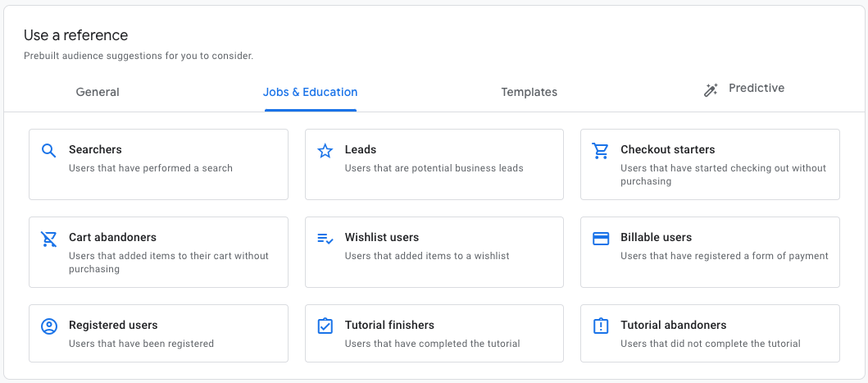Click the clipboard alert Tutorial abandoners icon
The width and height of the screenshot is (868, 383).
point(601,326)
